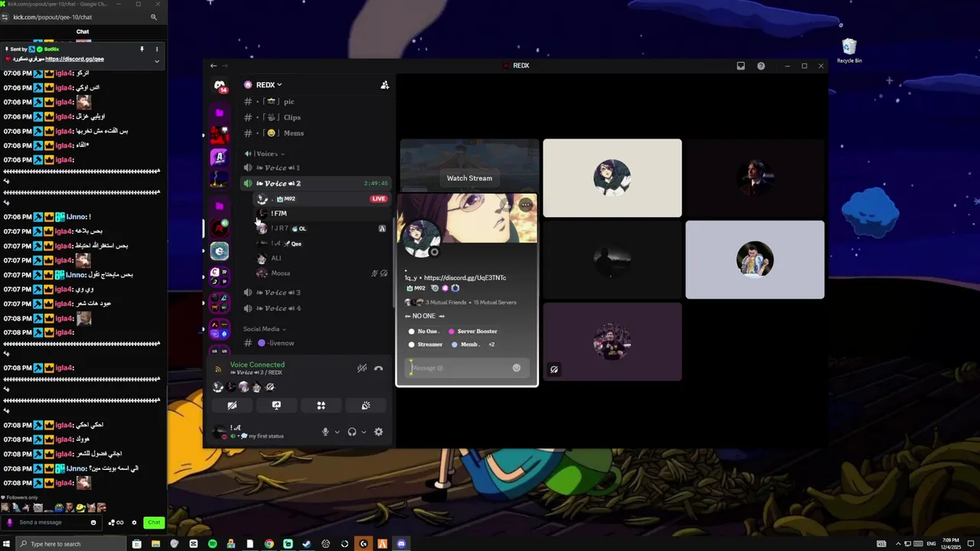980x551 pixels.
Task: Open profile popup more options ellipsis
Action: click(x=525, y=204)
